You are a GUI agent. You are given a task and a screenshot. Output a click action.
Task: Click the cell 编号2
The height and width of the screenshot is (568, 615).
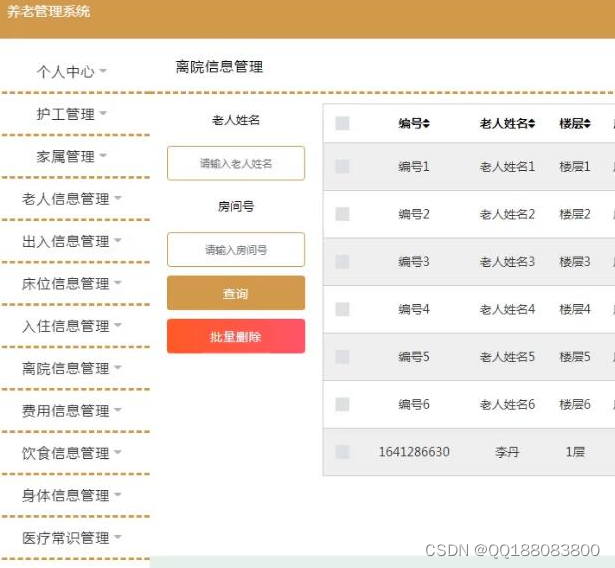(414, 214)
